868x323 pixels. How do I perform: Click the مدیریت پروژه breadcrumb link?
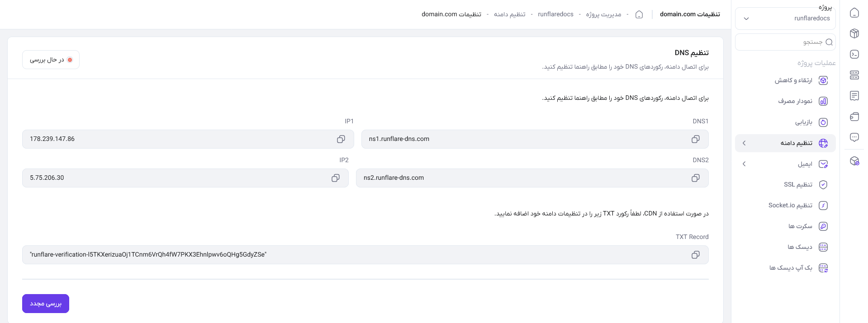tap(603, 14)
